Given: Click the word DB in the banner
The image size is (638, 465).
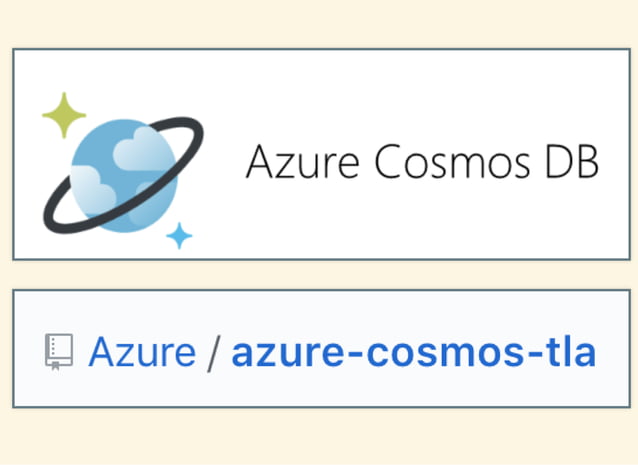Looking at the screenshot, I should pyautogui.click(x=572, y=162).
